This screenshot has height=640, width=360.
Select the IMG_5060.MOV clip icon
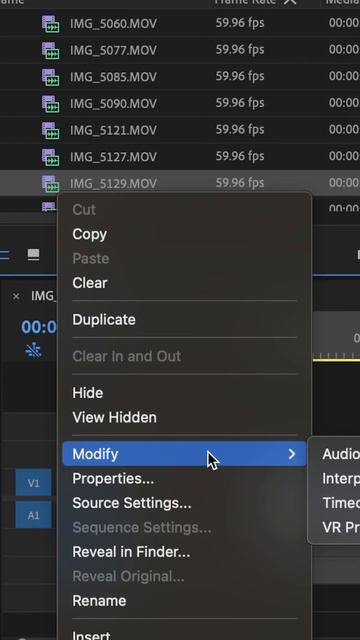click(51, 24)
